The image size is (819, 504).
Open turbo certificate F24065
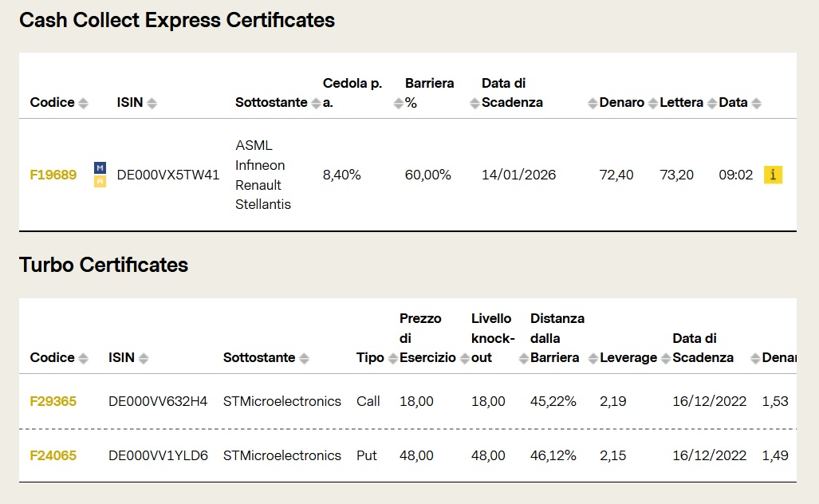point(53,455)
